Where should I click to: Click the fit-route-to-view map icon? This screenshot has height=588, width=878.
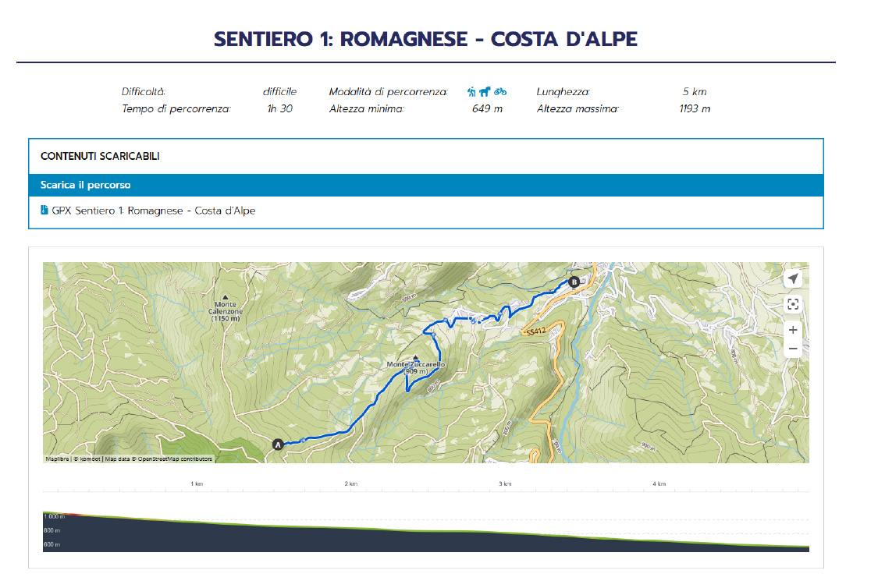[793, 305]
